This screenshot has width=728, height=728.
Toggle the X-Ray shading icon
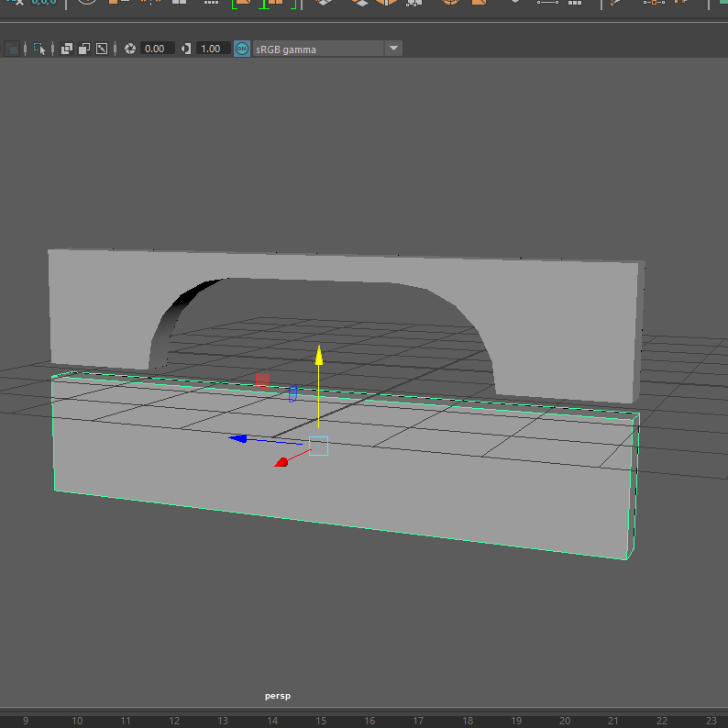tap(68, 49)
